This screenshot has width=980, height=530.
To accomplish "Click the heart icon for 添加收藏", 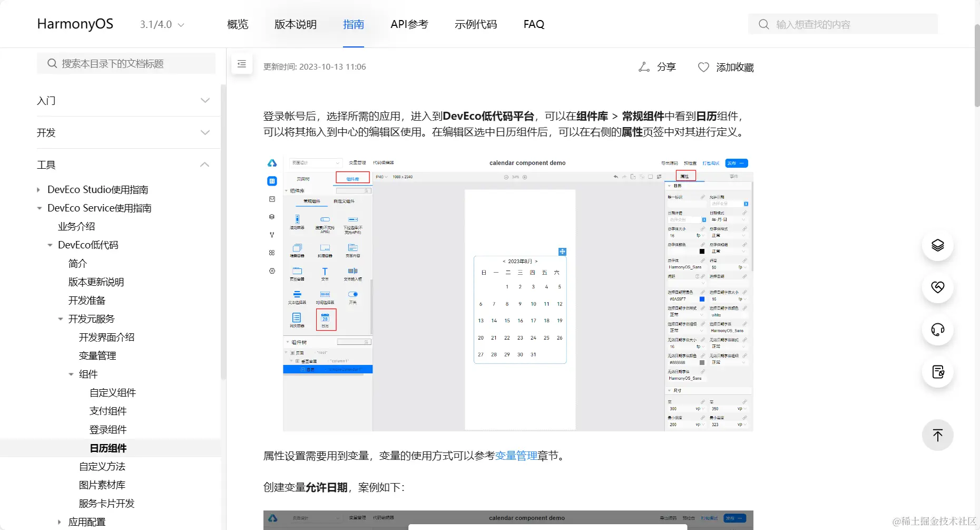I will (x=703, y=67).
